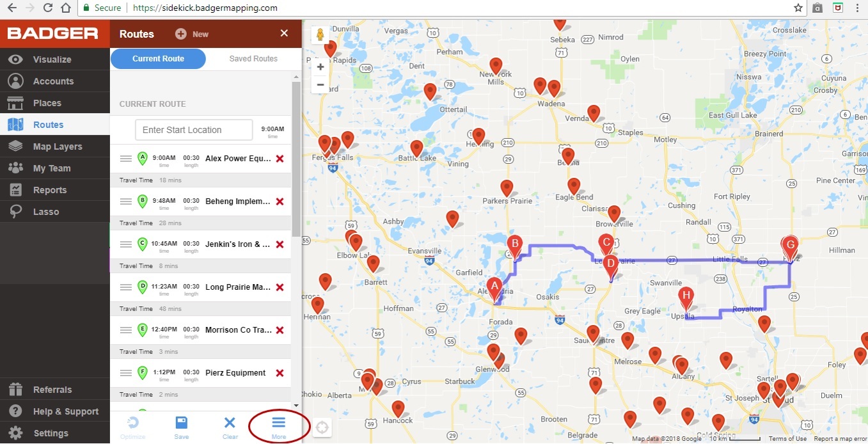Click the reorder handle for stop D

click(x=126, y=287)
